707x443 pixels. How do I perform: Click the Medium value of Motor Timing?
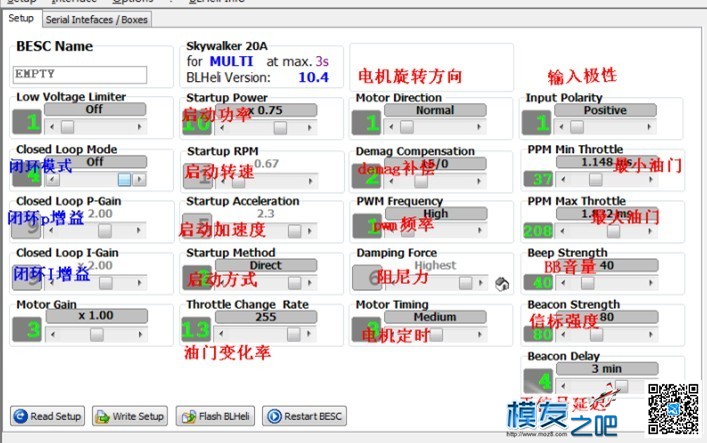[x=435, y=317]
